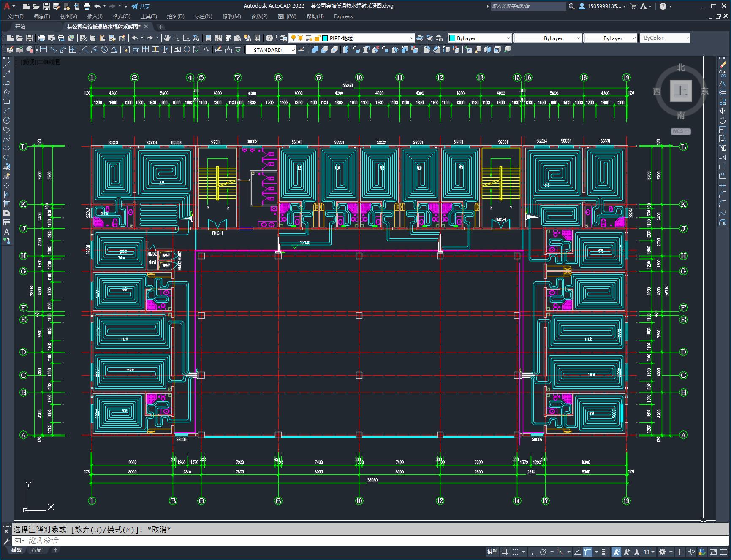Click the Undo arrow on the standard toolbar

pos(135,38)
